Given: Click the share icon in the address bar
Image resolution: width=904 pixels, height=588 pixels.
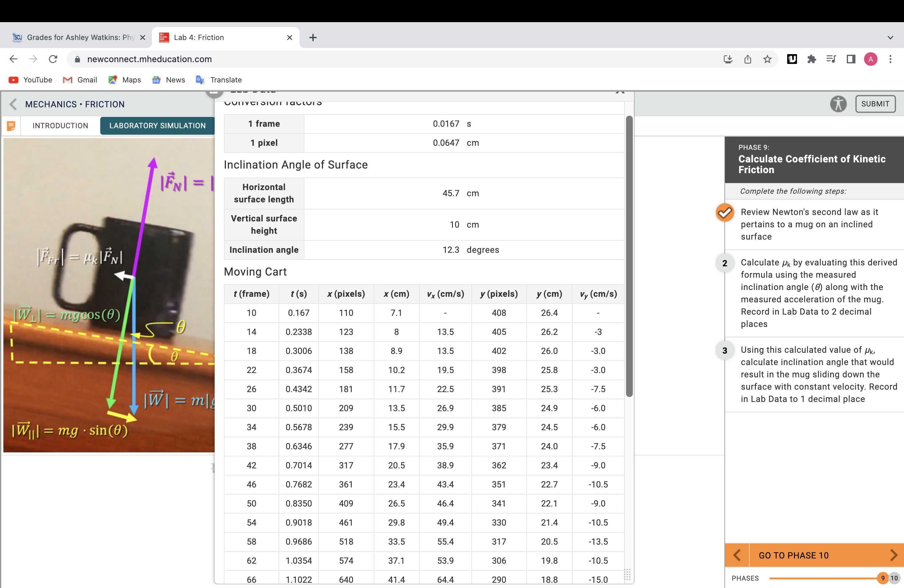Looking at the screenshot, I should tap(748, 59).
